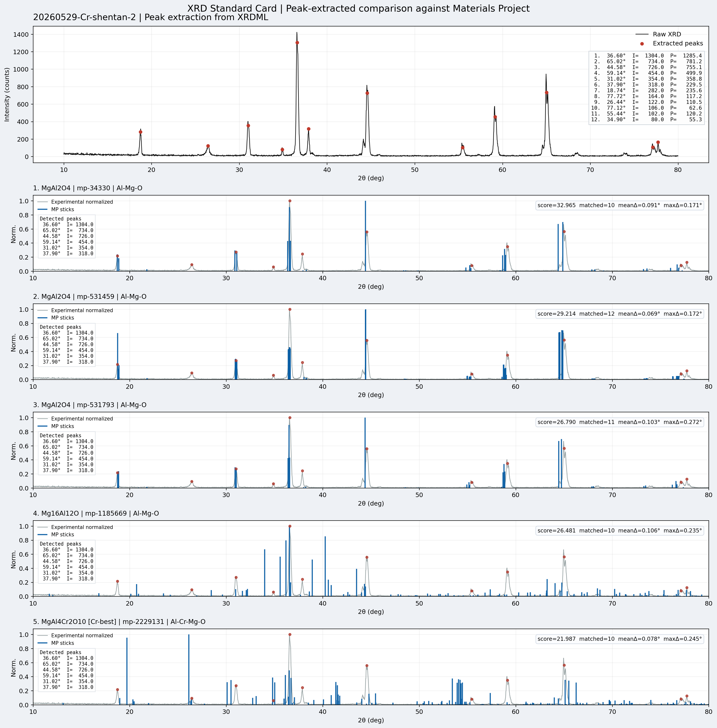Click "Detected peaks" heading in mp-1185669 panel
Viewport: 717px width, 728px height.
pyautogui.click(x=61, y=544)
